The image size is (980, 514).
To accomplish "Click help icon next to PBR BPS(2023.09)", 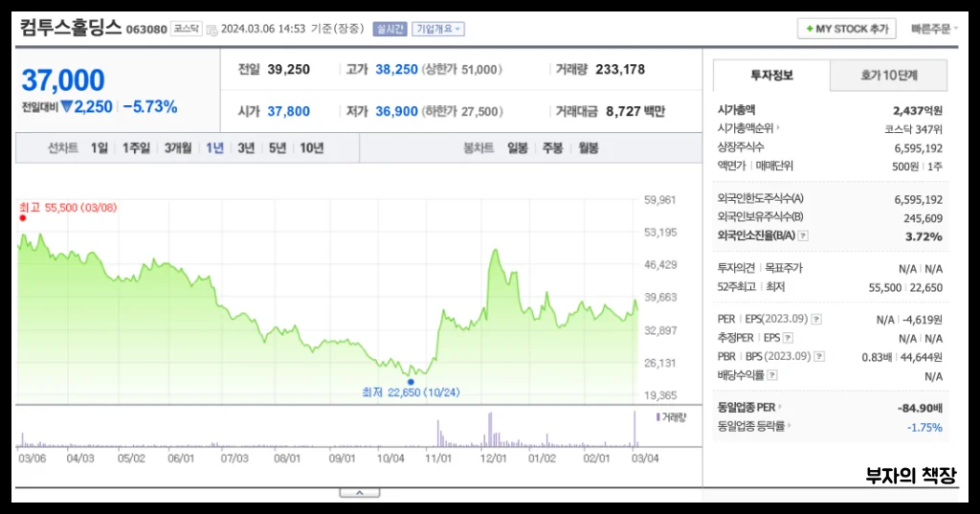I will 819,356.
